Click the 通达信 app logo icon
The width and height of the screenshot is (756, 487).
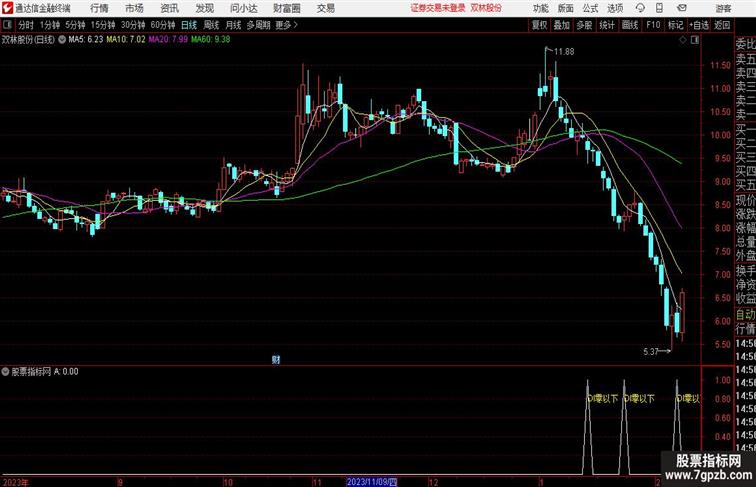coord(7,8)
